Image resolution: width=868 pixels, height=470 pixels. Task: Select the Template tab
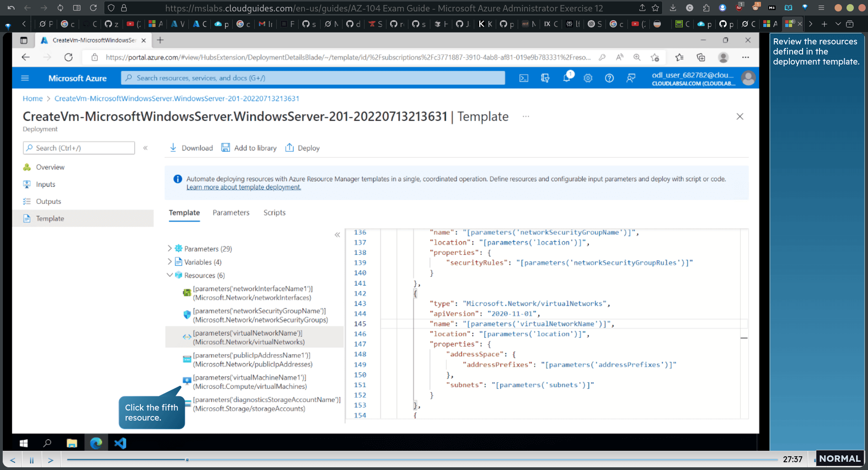184,213
